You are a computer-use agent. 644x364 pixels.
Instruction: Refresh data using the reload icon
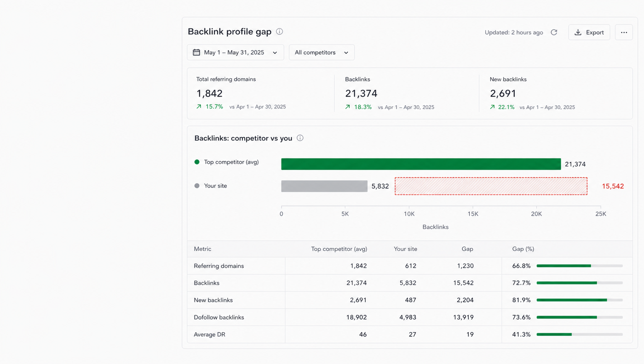coord(554,32)
